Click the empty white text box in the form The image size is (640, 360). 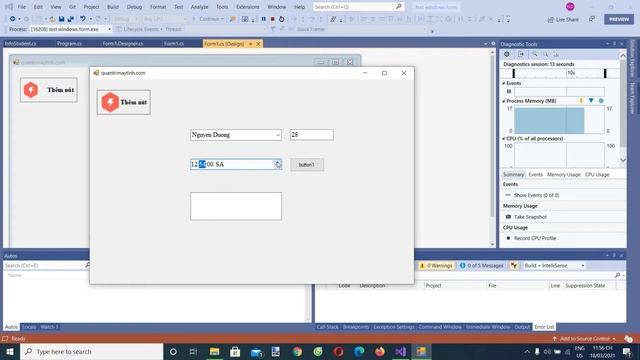pos(236,207)
